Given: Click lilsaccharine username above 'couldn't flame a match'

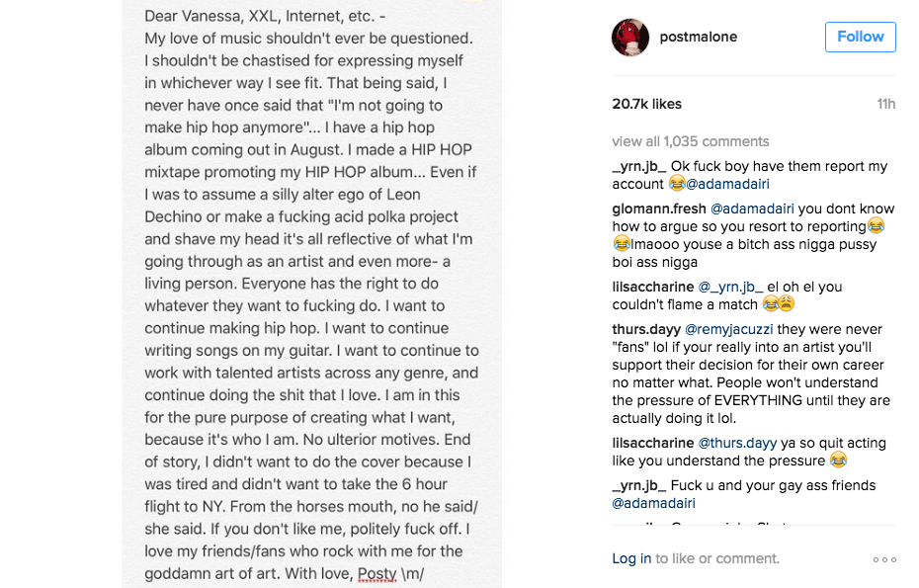Looking at the screenshot, I should [652, 287].
